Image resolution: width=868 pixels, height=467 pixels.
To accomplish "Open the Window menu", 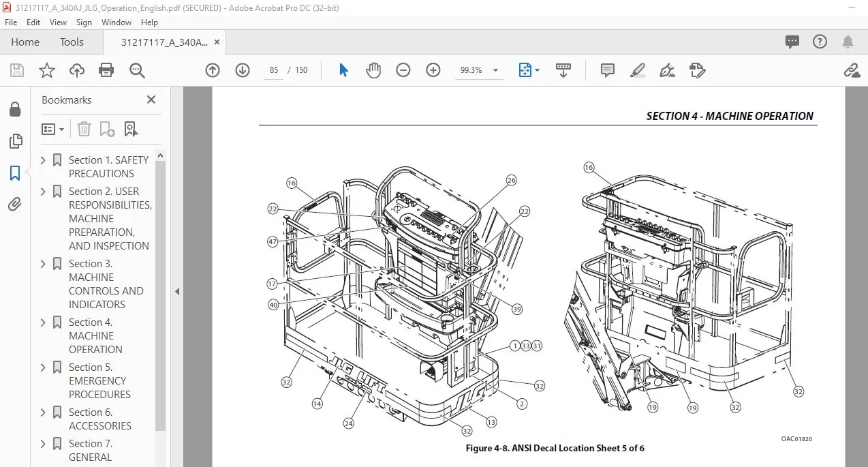I will click(x=117, y=22).
